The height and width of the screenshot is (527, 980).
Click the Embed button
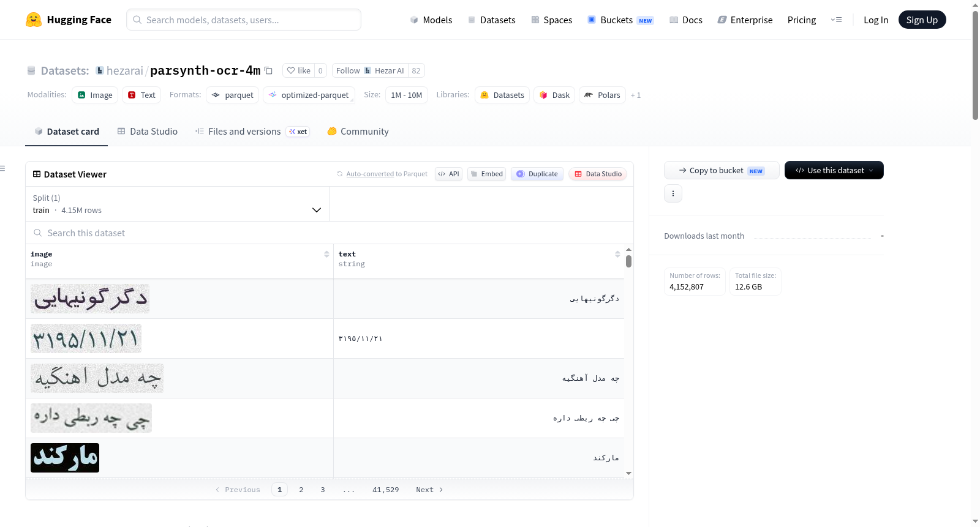point(487,174)
